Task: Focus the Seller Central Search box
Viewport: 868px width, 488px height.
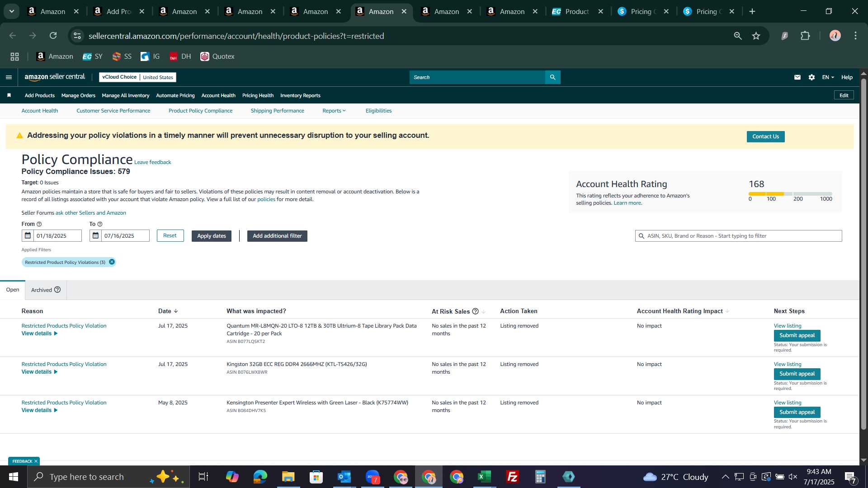Action: coord(477,77)
